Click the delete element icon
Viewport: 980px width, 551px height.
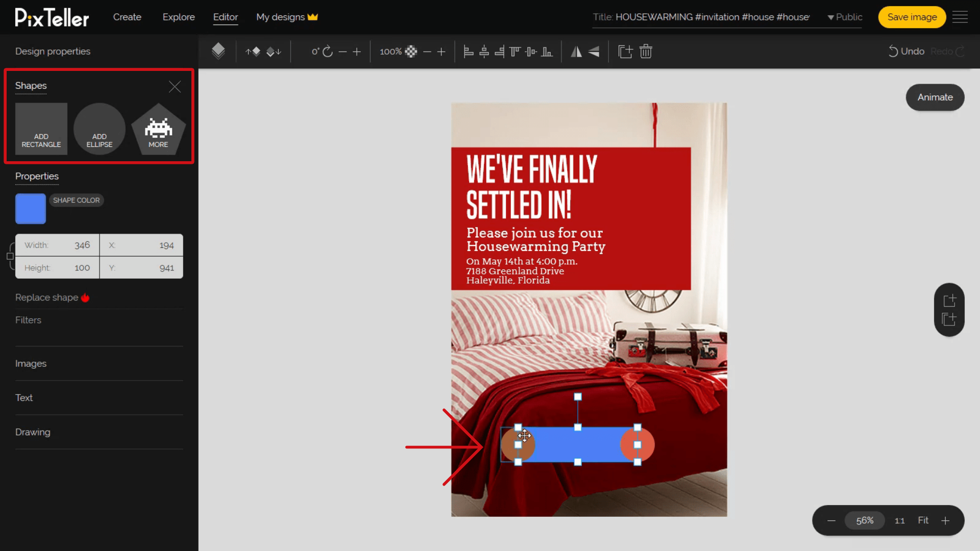click(x=646, y=51)
